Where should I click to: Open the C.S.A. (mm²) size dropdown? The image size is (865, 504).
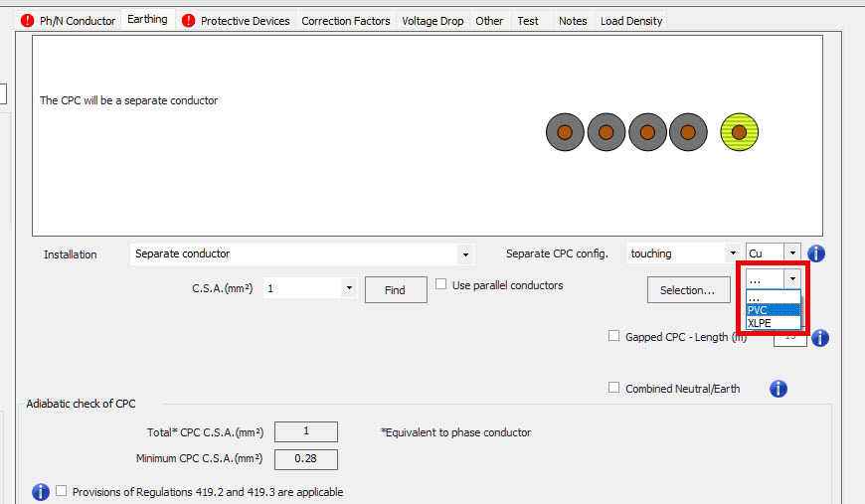coord(349,288)
